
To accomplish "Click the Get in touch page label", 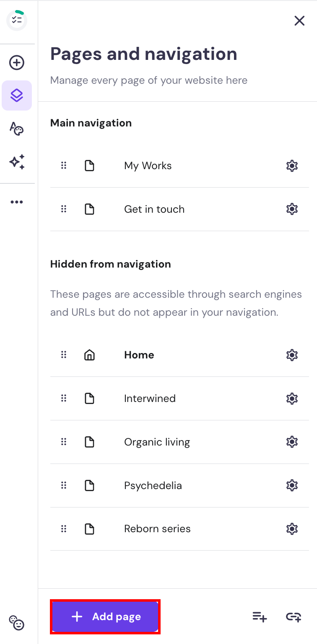I will point(154,209).
